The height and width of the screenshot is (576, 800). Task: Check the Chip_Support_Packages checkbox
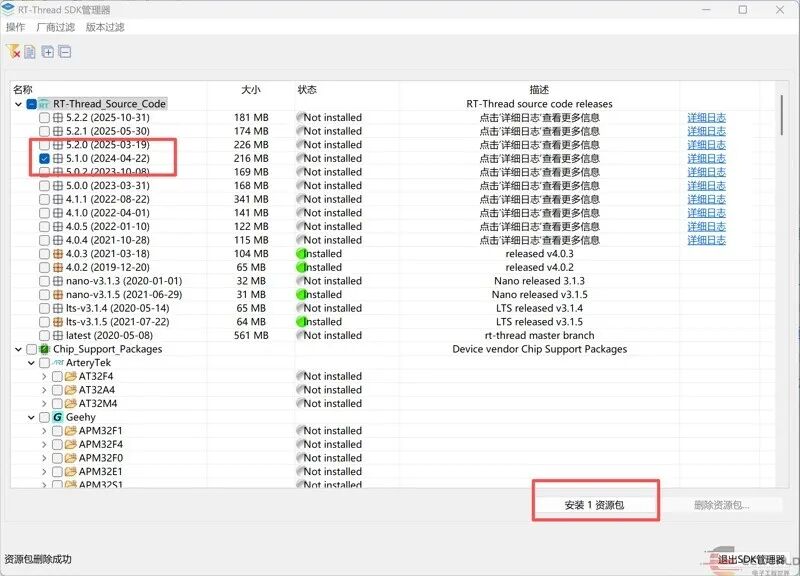click(32, 349)
